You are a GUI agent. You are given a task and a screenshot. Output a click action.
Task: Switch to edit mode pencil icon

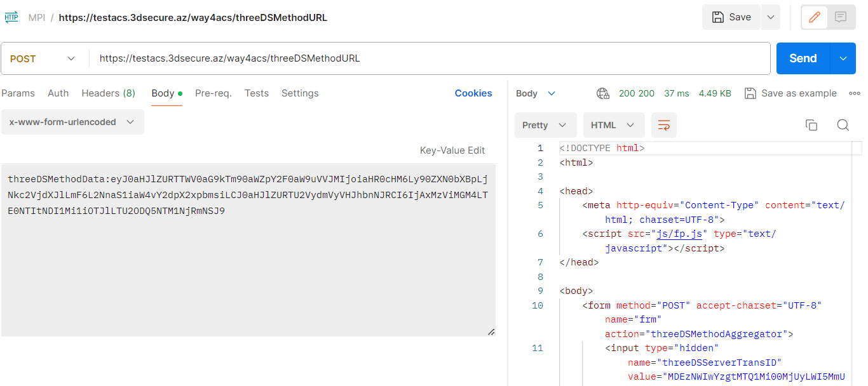tap(814, 17)
